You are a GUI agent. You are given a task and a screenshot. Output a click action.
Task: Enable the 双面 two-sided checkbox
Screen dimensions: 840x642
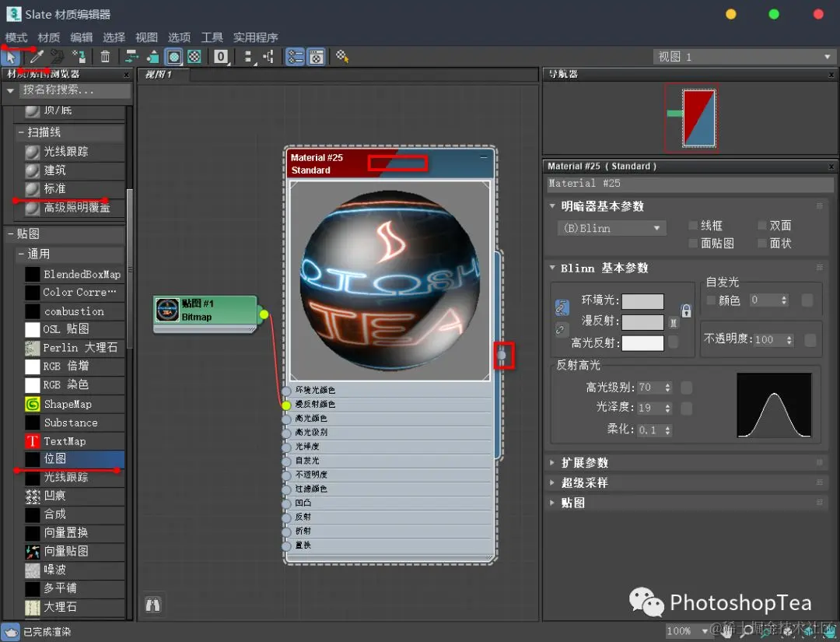pos(761,226)
